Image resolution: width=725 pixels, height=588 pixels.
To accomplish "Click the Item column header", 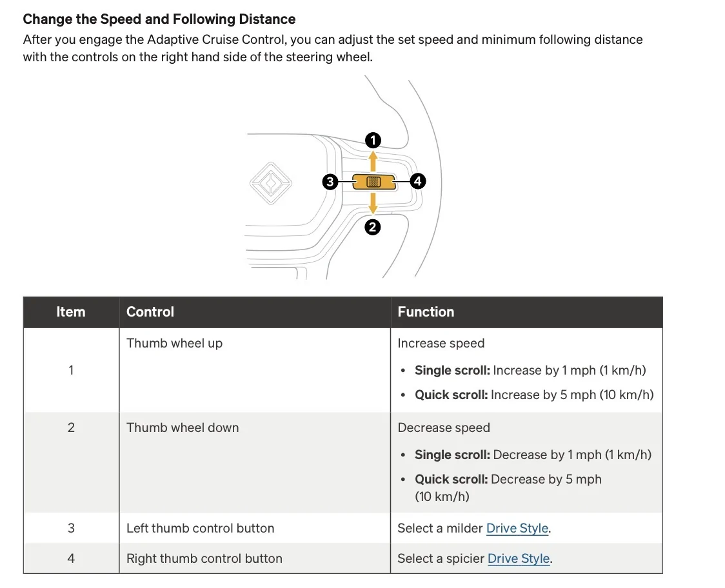I will 71,312.
